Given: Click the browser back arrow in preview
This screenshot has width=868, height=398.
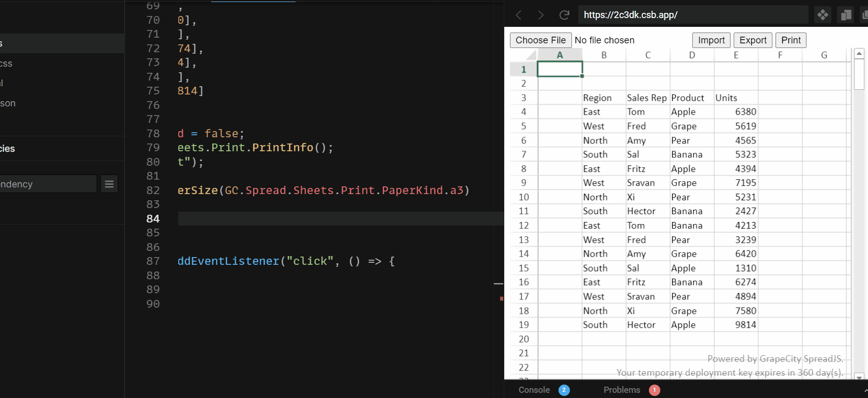Looking at the screenshot, I should 519,15.
